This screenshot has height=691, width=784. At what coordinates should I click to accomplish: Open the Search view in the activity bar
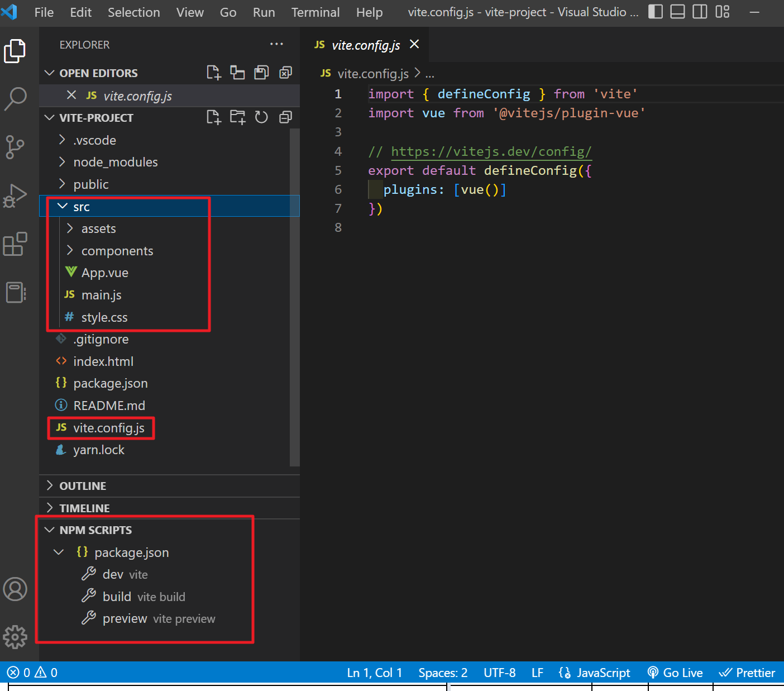(x=15, y=99)
